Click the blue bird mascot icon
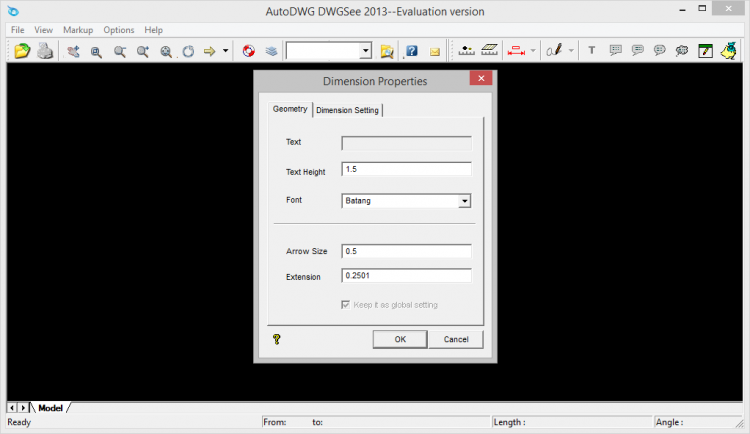750x434 pixels. point(729,51)
